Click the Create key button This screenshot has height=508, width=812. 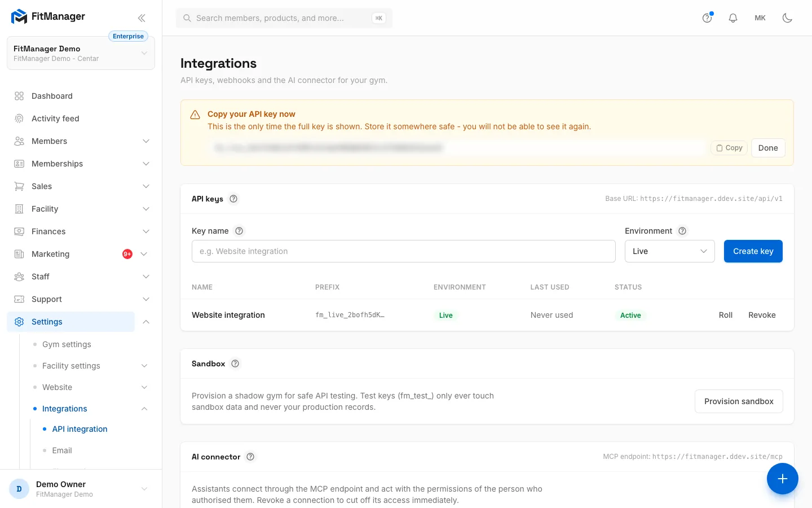pyautogui.click(x=753, y=251)
